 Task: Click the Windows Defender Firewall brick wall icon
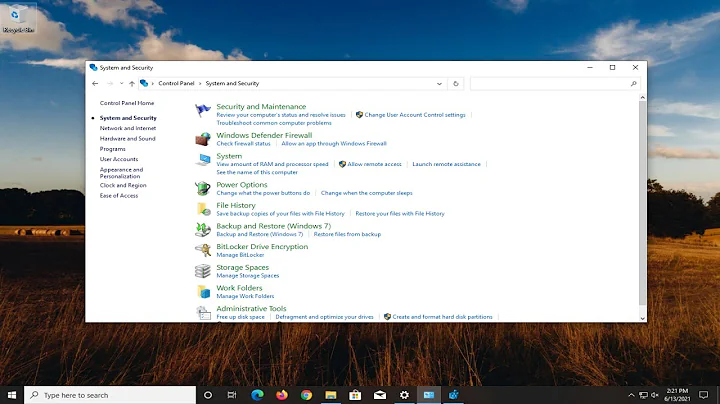click(x=202, y=139)
